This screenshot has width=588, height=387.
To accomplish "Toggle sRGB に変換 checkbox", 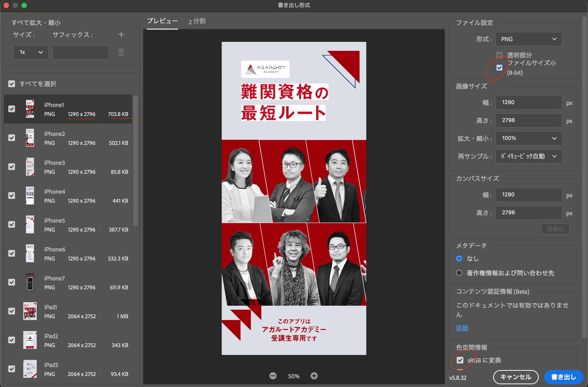I will (x=460, y=360).
